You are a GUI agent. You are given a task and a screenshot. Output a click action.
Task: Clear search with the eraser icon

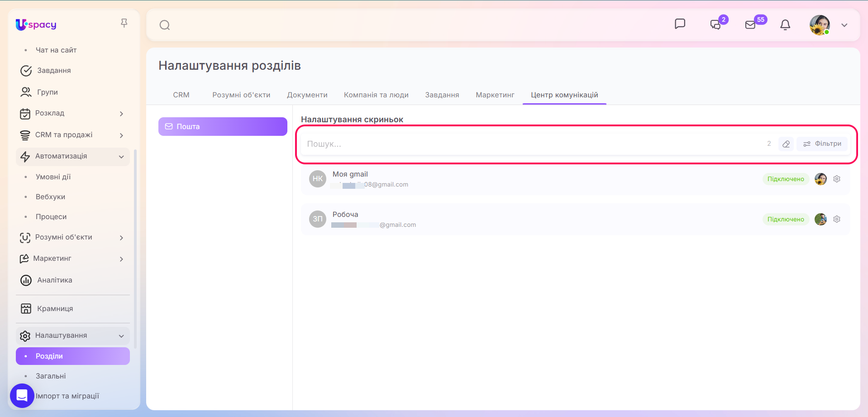[x=786, y=144]
